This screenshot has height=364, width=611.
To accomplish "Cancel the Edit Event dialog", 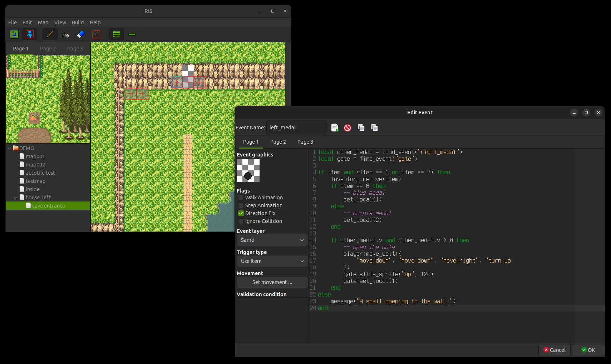I will pyautogui.click(x=555, y=350).
